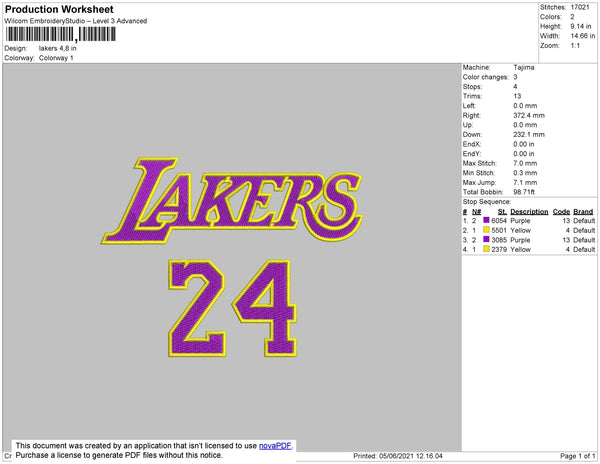600x464 pixels.
Task: Select the 'Left:' label
Action: (x=469, y=106)
